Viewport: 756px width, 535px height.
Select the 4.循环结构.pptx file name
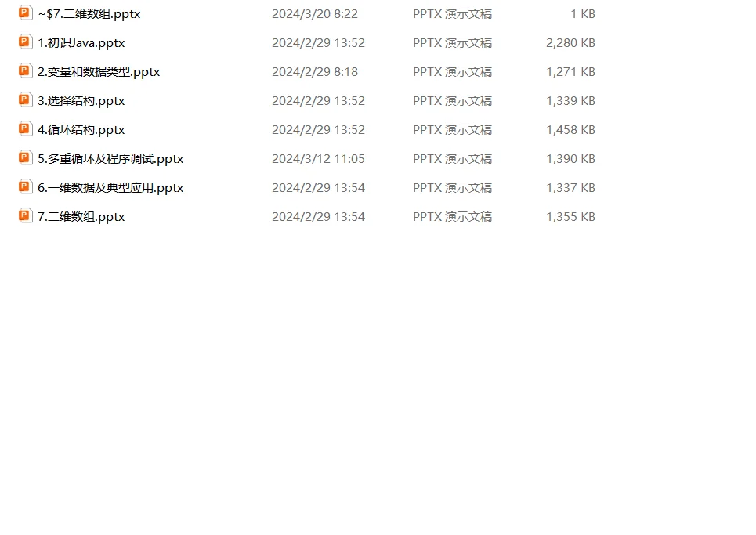coord(81,130)
